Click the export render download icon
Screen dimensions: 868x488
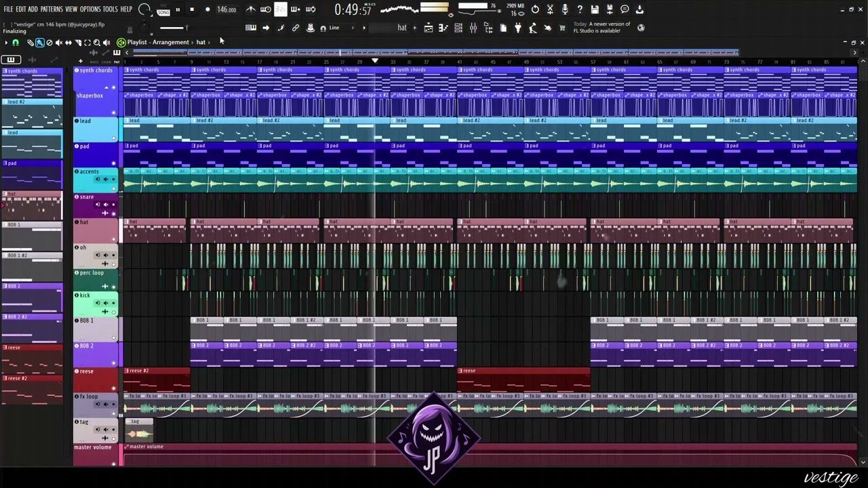pyautogui.click(x=639, y=9)
